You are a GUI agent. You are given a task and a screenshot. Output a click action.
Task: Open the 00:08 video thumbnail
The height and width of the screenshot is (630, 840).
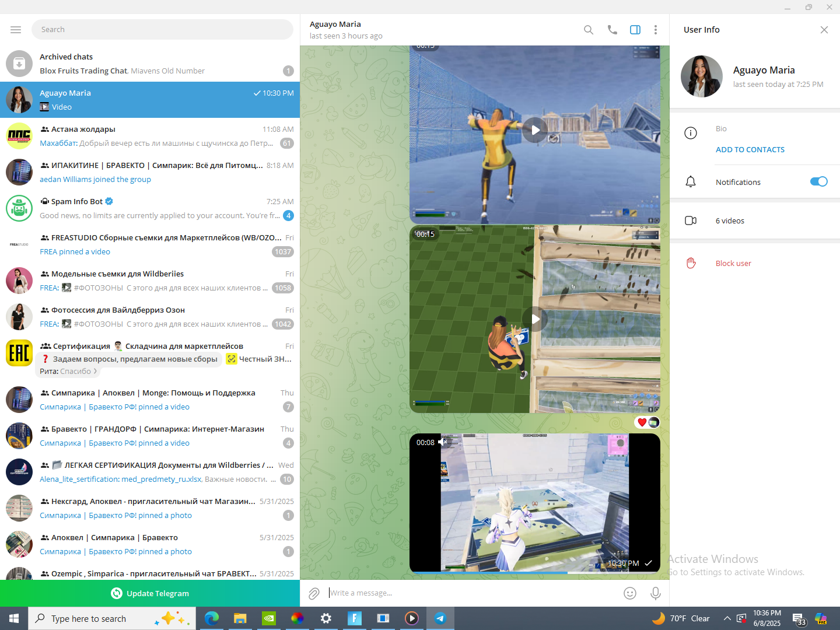[x=535, y=503]
